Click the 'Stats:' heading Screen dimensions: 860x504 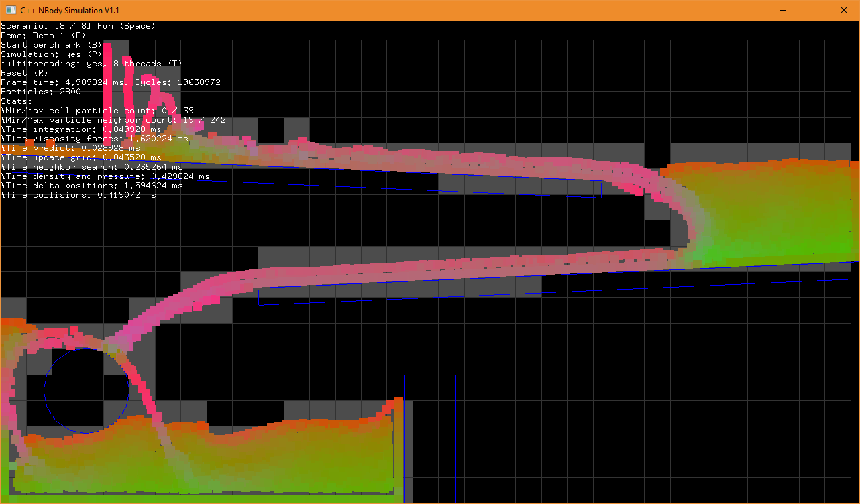coord(16,101)
